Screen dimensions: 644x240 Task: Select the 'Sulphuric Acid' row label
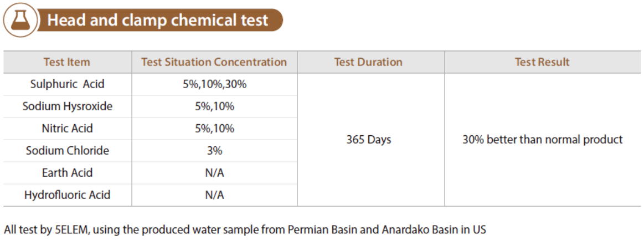click(x=68, y=84)
